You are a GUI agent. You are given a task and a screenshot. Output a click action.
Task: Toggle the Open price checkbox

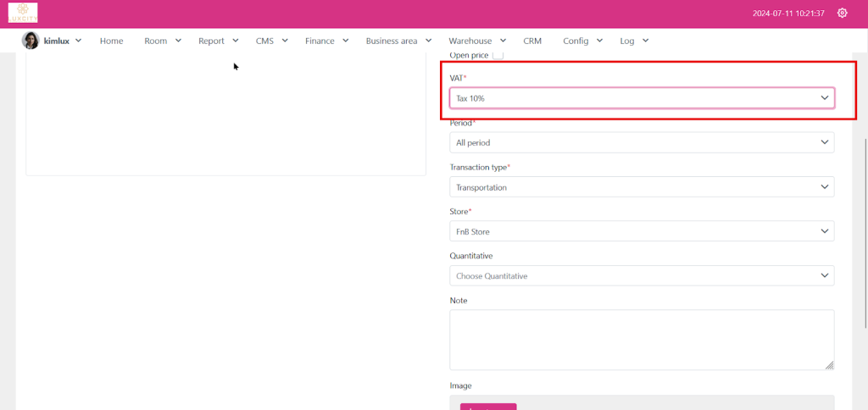coord(498,55)
